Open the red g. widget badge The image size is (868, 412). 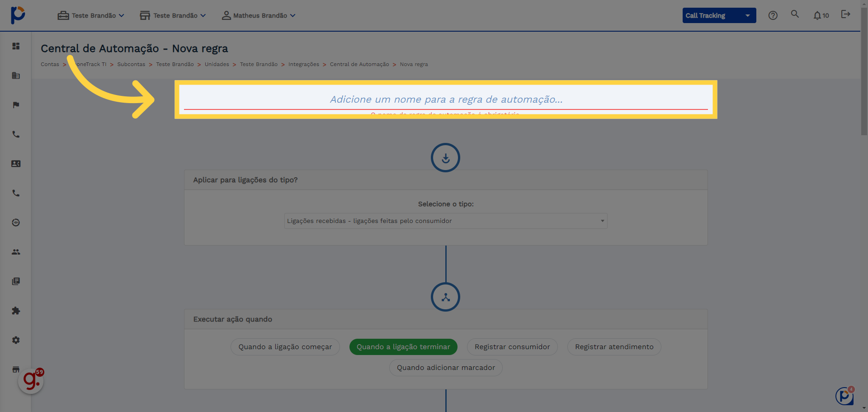[31, 381]
